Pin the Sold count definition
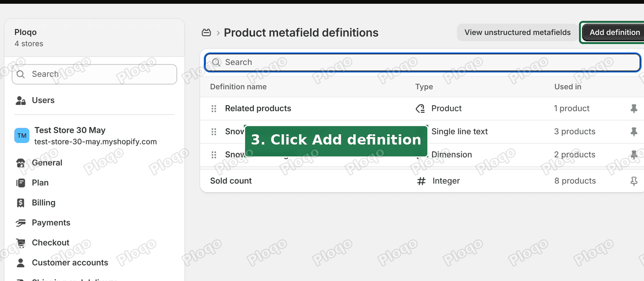This screenshot has height=281, width=644. [x=634, y=181]
